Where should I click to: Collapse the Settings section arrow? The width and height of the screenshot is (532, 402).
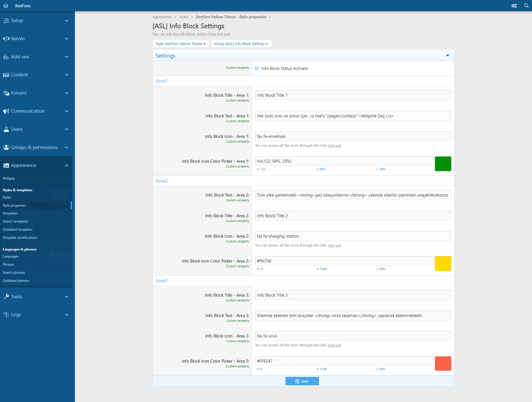448,56
